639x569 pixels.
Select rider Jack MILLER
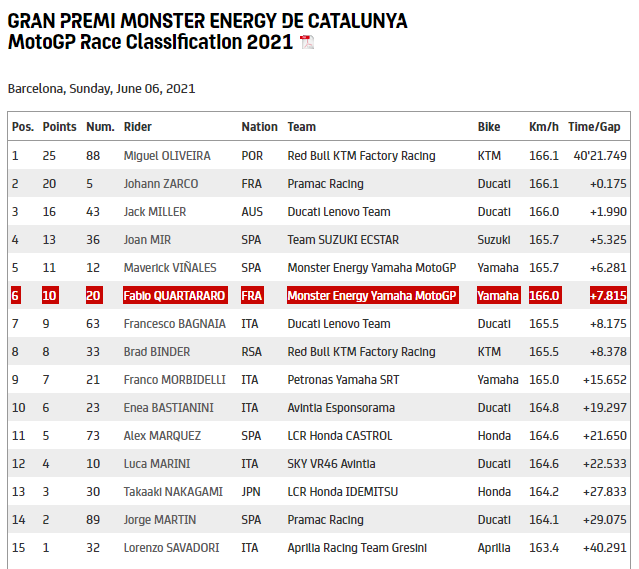point(157,212)
